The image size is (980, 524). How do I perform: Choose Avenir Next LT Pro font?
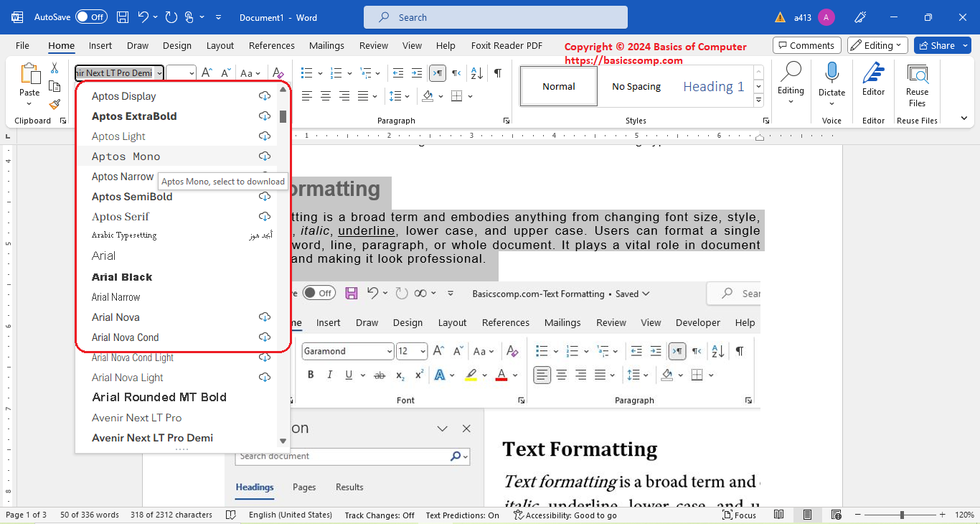176,418
